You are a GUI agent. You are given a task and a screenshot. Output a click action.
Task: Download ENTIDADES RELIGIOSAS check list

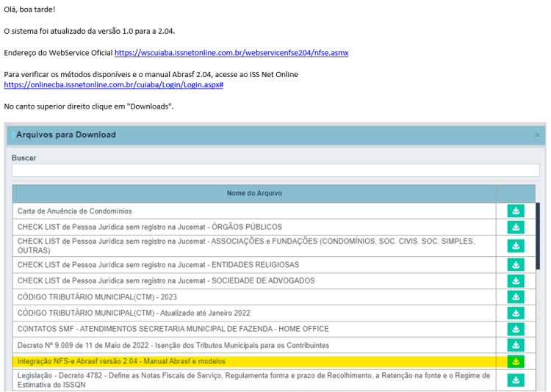(516, 264)
